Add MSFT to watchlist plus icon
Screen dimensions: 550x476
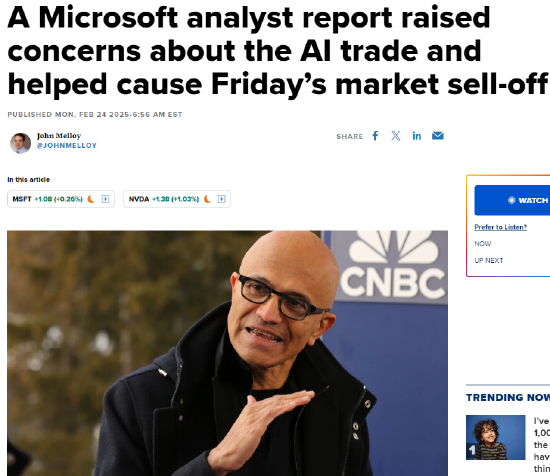(105, 199)
